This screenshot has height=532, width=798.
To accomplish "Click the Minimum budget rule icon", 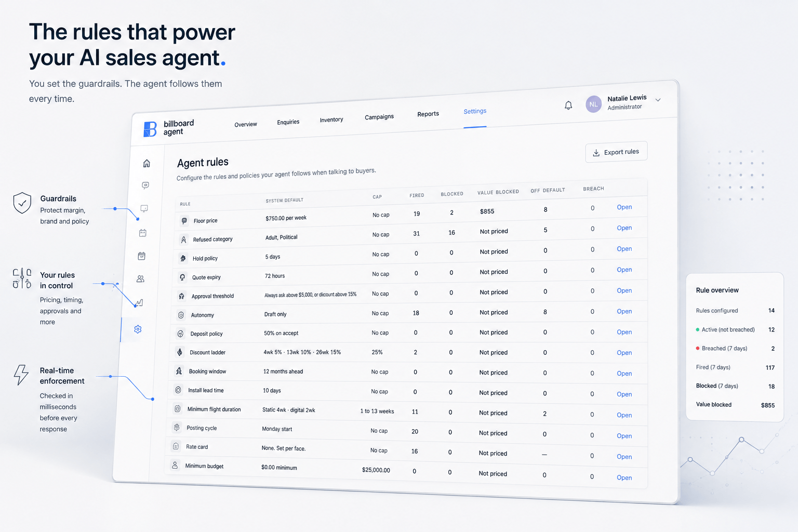I will coord(175,465).
